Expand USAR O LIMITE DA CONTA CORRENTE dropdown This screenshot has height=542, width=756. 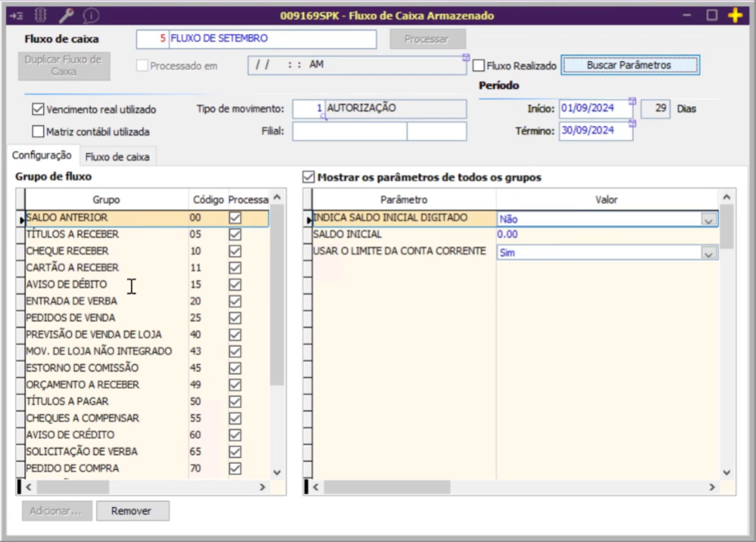(708, 252)
